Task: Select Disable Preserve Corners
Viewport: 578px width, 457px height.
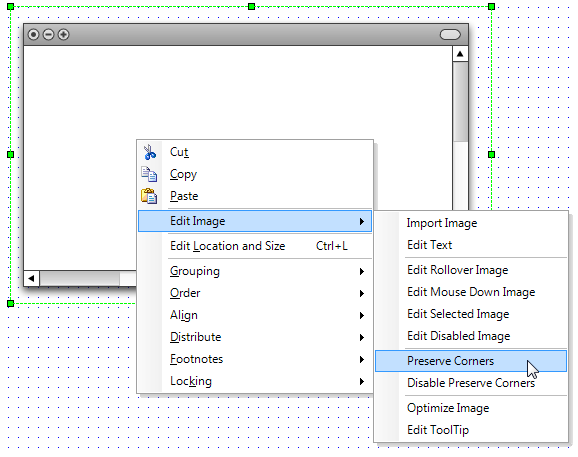Action: 471,383
